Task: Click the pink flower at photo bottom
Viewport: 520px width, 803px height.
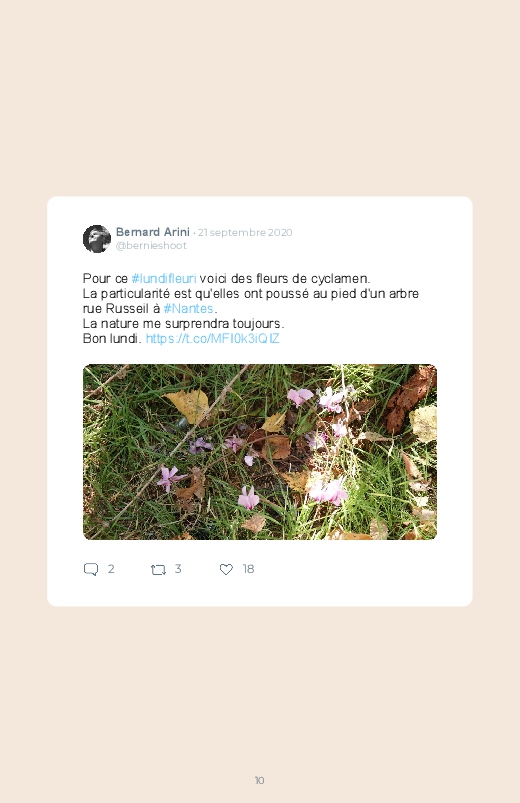Action: [248, 498]
